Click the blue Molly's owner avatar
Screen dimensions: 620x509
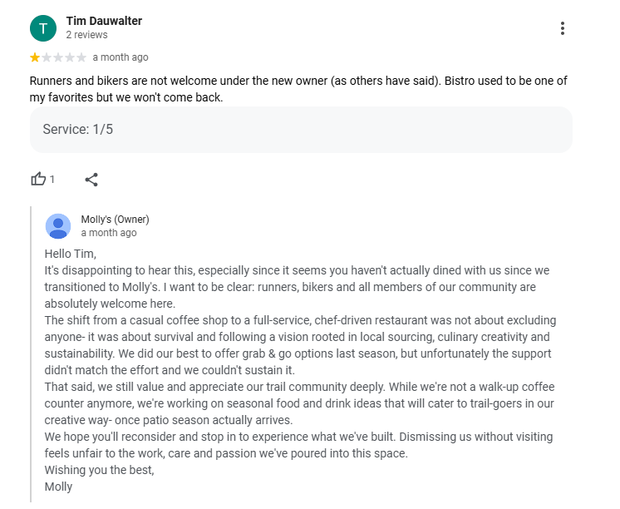(58, 226)
